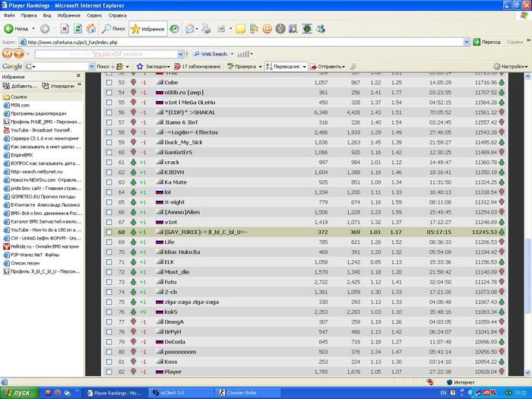This screenshot has width=532, height=399.
Task: Open the Избранное menu in menu bar
Action: [x=69, y=15]
